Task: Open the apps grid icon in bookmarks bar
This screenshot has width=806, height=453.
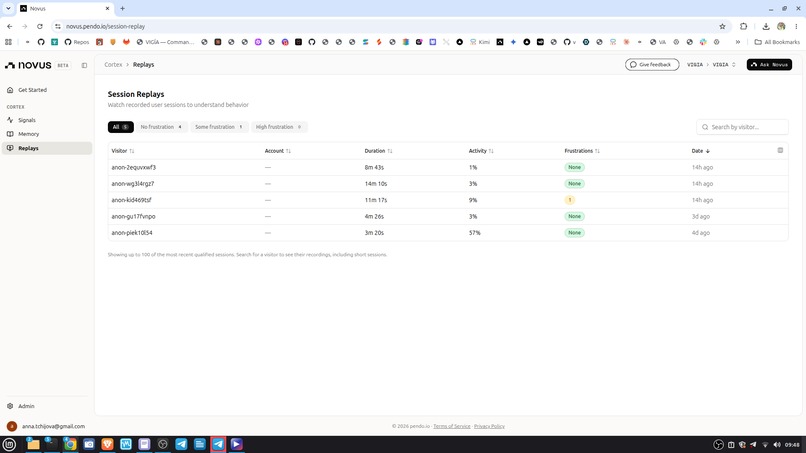Action: 8,42
